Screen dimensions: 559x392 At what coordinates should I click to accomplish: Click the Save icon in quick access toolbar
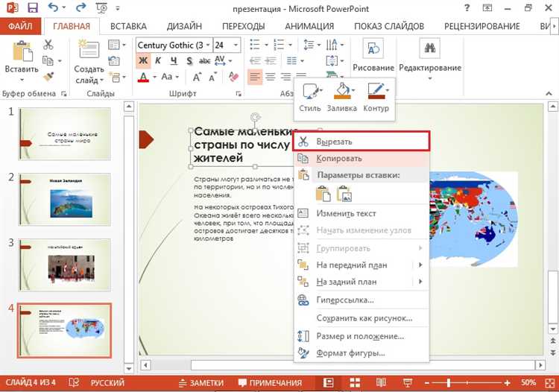click(x=33, y=8)
